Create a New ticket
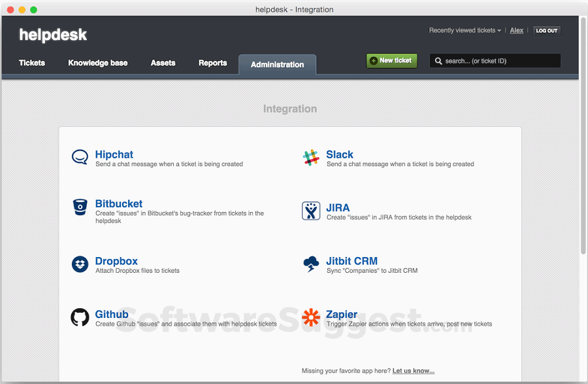588x384 pixels. [391, 60]
